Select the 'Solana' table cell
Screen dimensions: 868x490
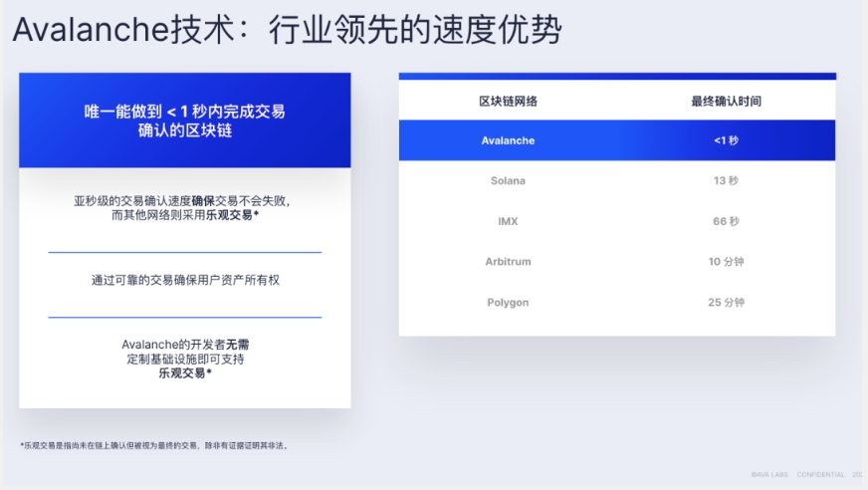click(x=509, y=181)
